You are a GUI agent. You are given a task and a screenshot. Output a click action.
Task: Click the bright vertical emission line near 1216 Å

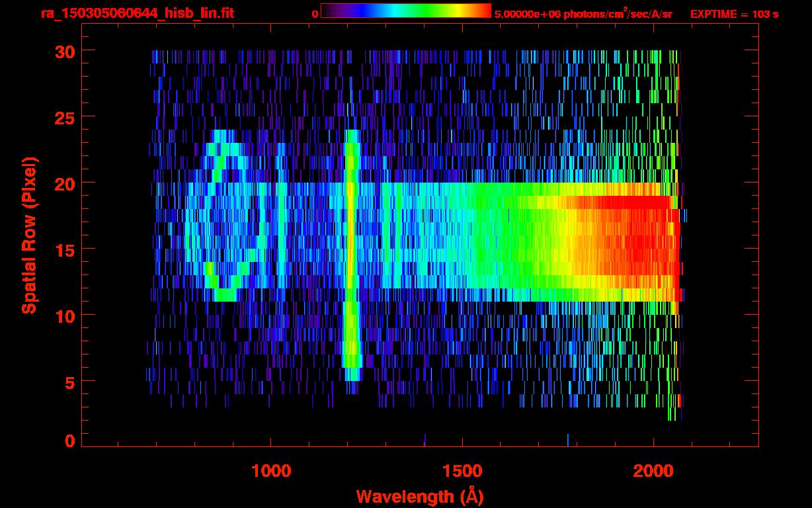tap(352, 255)
